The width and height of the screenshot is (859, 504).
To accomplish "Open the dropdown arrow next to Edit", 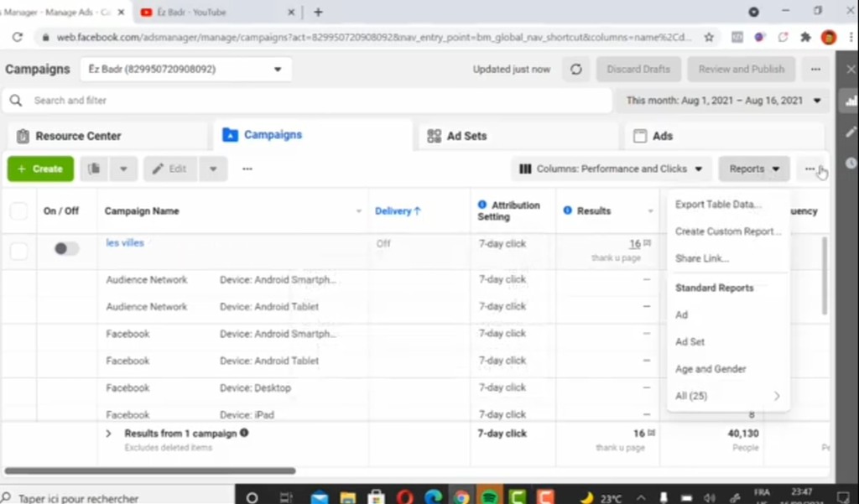I will (x=213, y=169).
